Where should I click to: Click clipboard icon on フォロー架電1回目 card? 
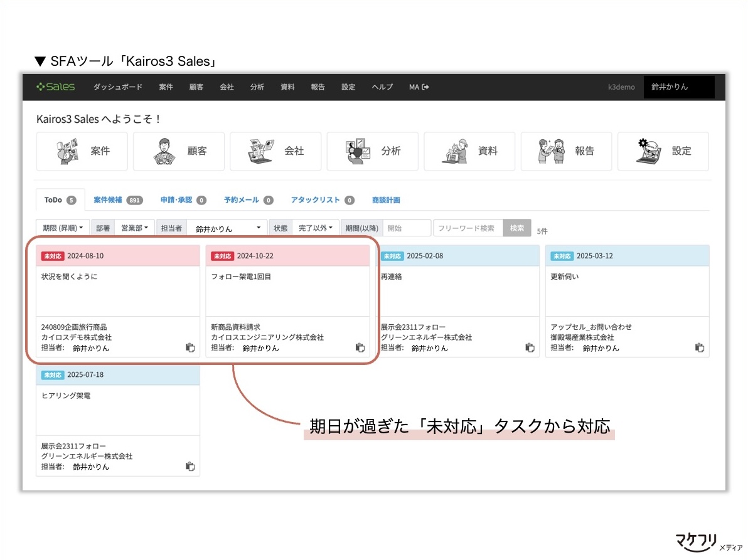click(x=360, y=347)
